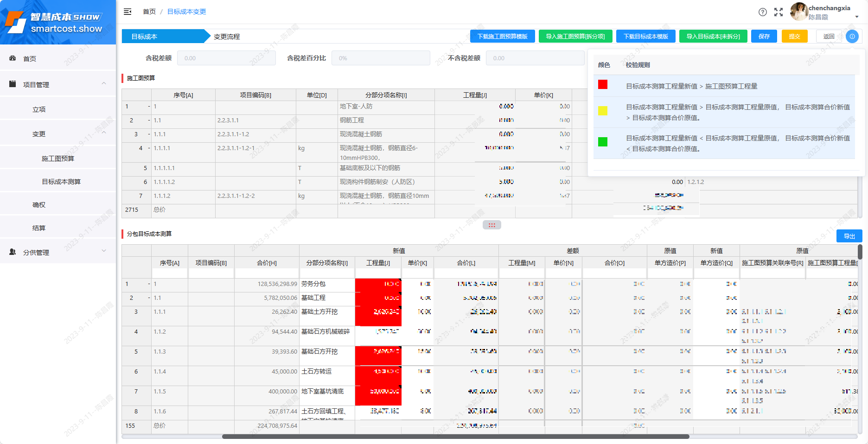Click the 含税差额 input field
The width and height of the screenshot is (868, 444).
[226, 57]
